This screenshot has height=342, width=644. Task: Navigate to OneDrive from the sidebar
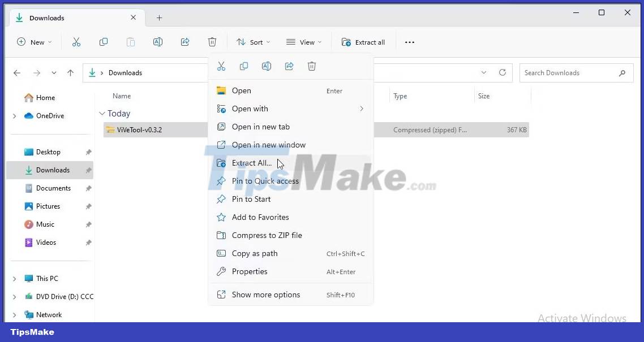[x=49, y=115]
